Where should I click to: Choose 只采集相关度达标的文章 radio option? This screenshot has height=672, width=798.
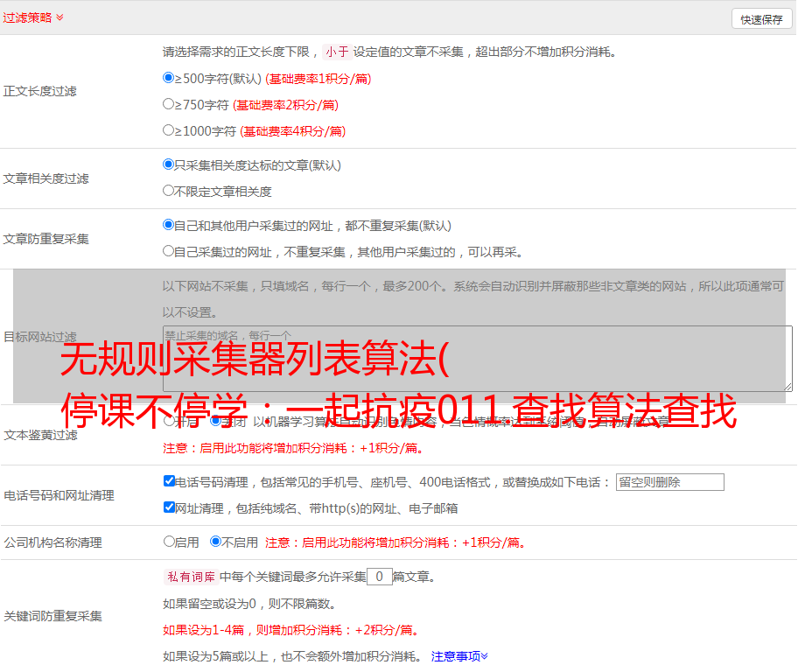pyautogui.click(x=169, y=164)
